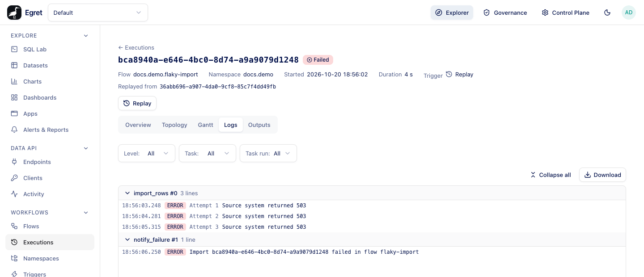
Task: Click the execution ID heading bca8940a
Action: 208,60
